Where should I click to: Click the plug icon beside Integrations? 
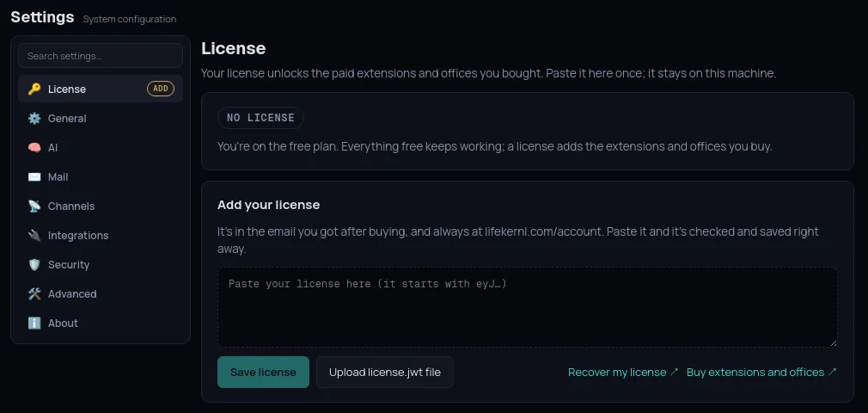click(34, 236)
